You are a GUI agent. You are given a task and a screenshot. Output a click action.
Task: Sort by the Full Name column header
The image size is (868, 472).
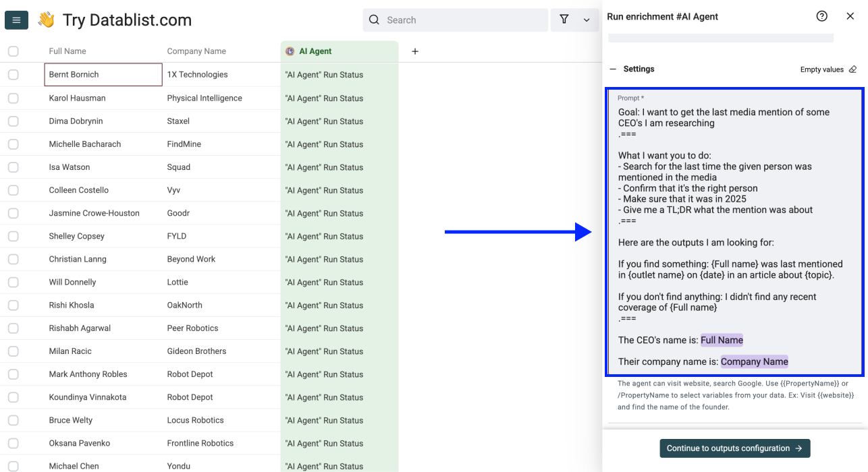coord(67,51)
